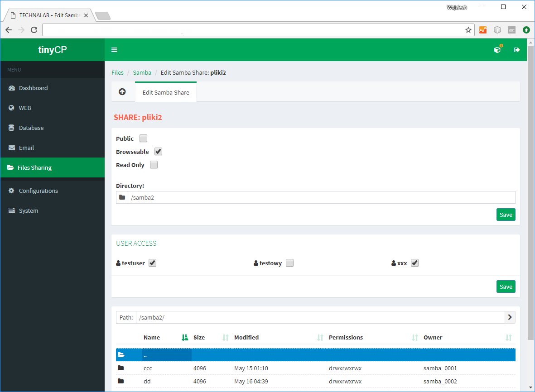Open System section in sidebar
The image size is (535, 392).
click(x=53, y=210)
